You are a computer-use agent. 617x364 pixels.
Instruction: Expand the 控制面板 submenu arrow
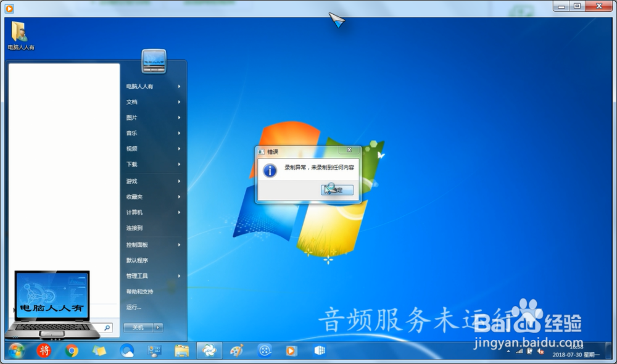pos(179,245)
